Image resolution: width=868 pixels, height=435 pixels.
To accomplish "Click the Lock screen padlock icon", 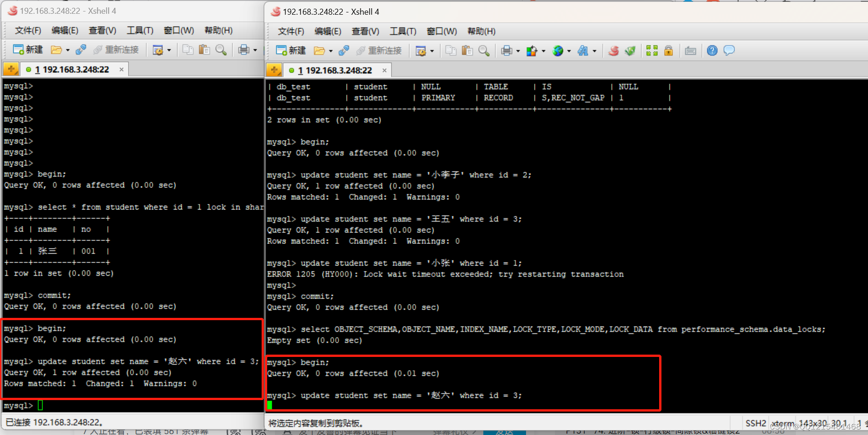I will (x=668, y=51).
